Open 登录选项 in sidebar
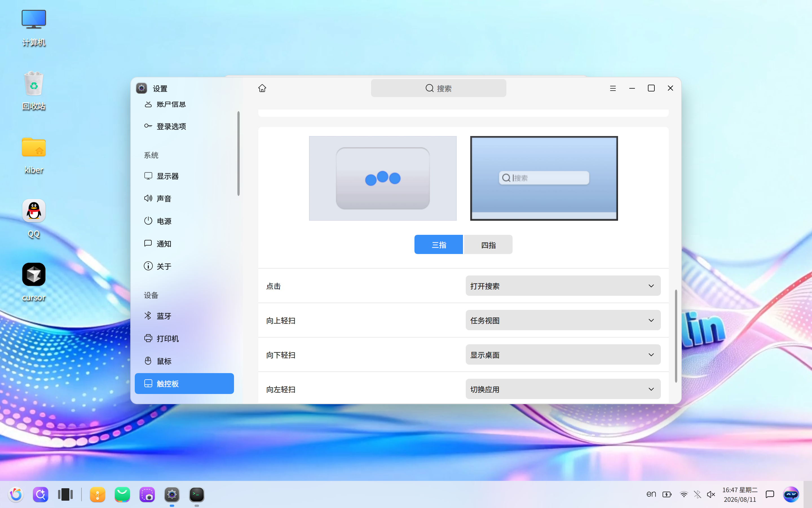 pyautogui.click(x=184, y=126)
